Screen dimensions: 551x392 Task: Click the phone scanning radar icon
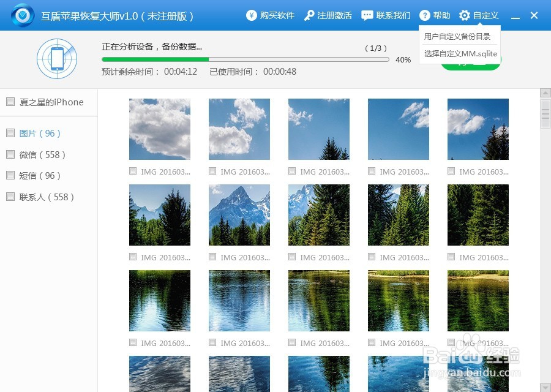(x=57, y=59)
